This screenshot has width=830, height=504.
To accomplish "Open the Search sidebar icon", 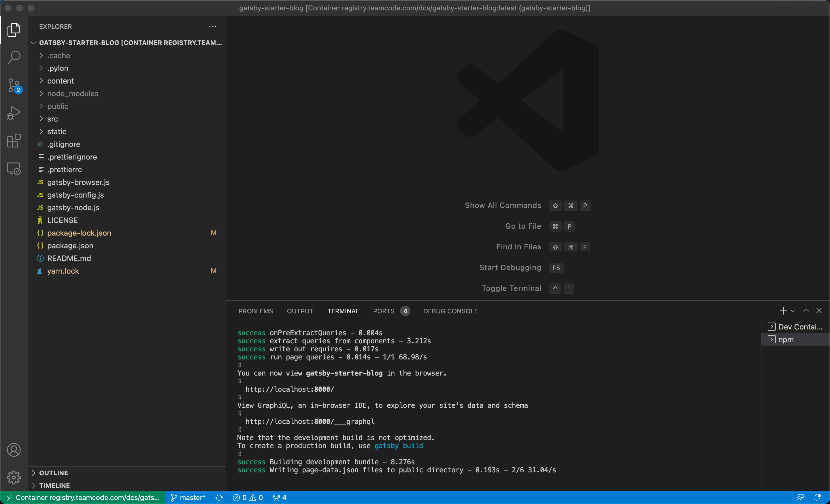I will (x=14, y=57).
